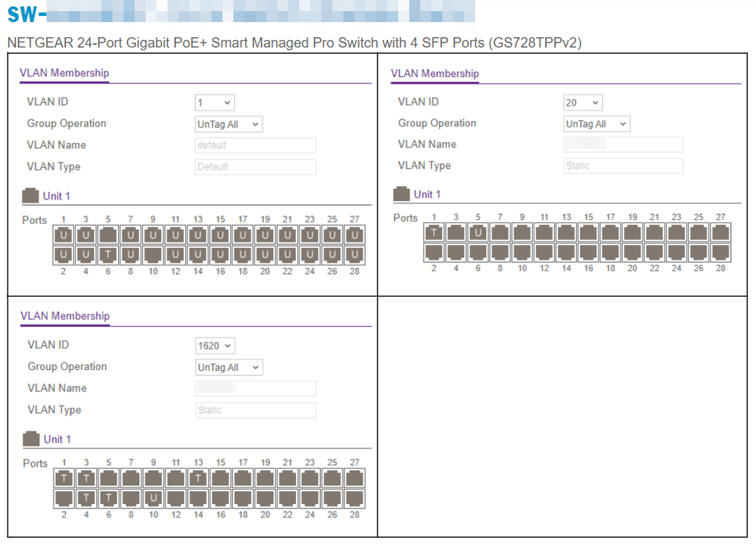Open the VLAN ID dropdown showing 1
Screen dimensions: 756x544
[x=215, y=103]
